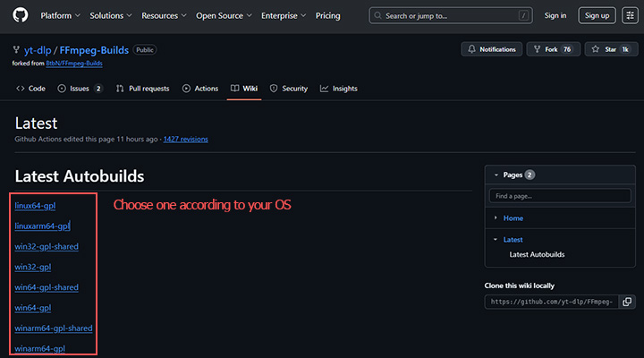Open the Home wiki page
This screenshot has height=358, width=644.
pyautogui.click(x=513, y=218)
